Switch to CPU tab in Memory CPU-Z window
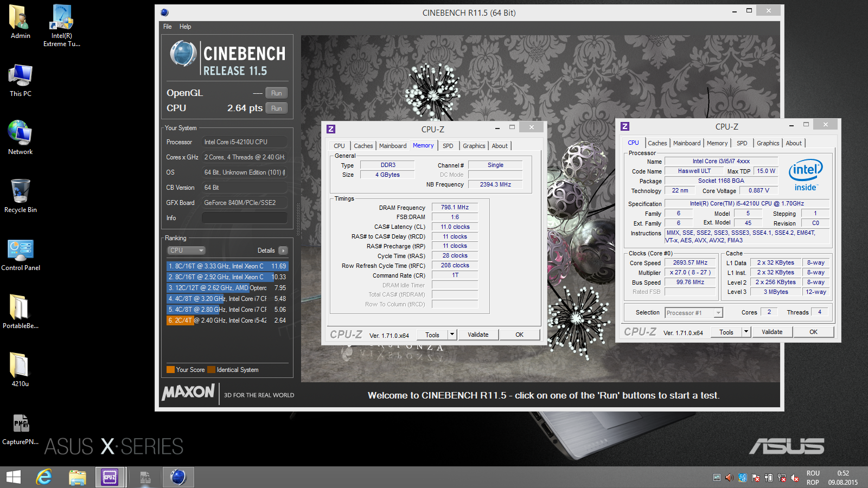This screenshot has width=868, height=488. [x=339, y=146]
